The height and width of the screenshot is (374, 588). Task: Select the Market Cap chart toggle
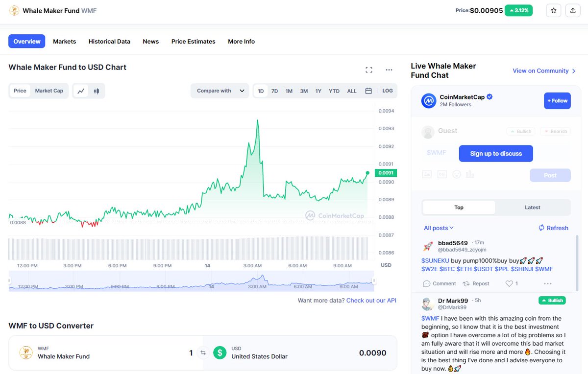49,91
